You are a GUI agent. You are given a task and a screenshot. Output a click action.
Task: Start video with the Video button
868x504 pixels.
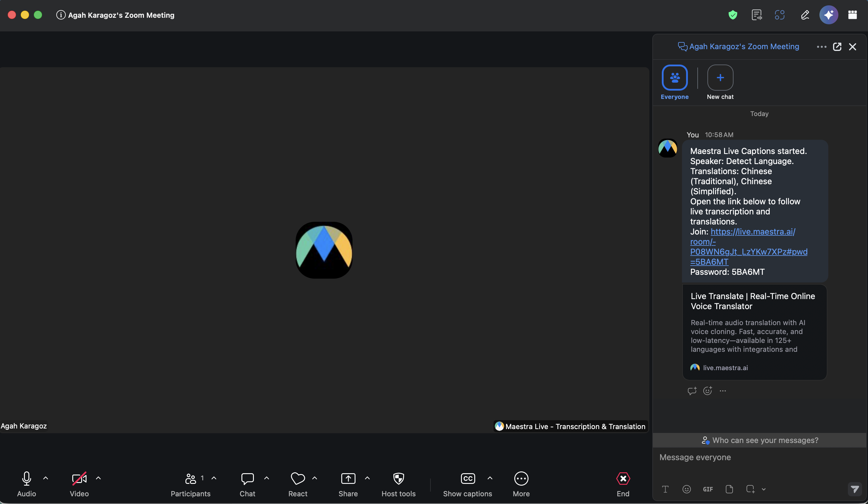(79, 484)
